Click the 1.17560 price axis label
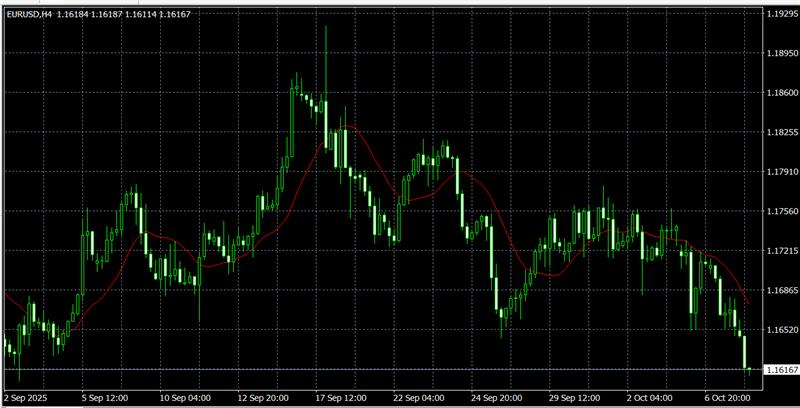 [782, 212]
